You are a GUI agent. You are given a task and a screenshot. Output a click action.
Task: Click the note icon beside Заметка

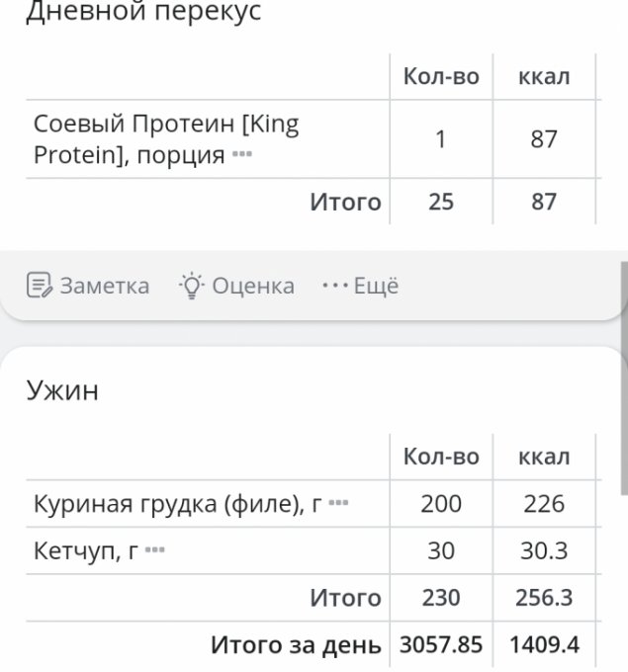(x=39, y=286)
